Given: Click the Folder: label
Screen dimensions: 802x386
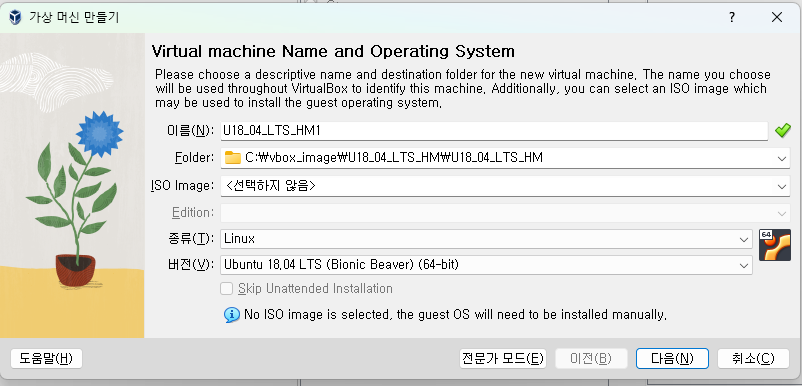Looking at the screenshot, I should click(x=195, y=158).
